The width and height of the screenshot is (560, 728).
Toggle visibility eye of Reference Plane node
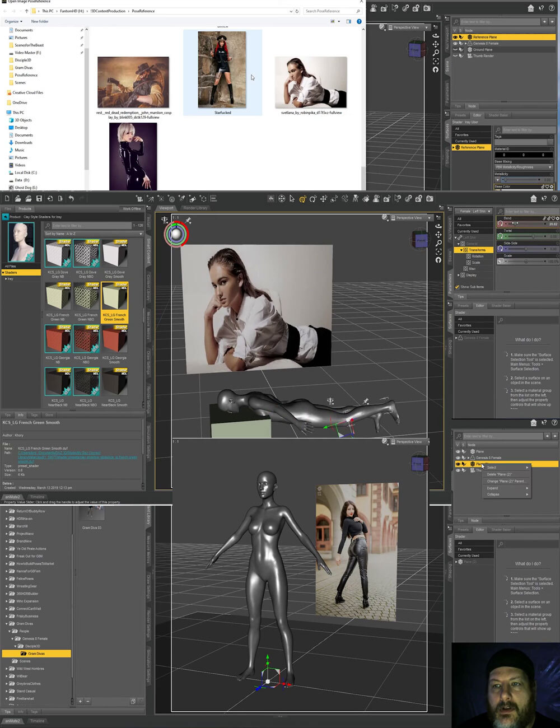tap(455, 37)
